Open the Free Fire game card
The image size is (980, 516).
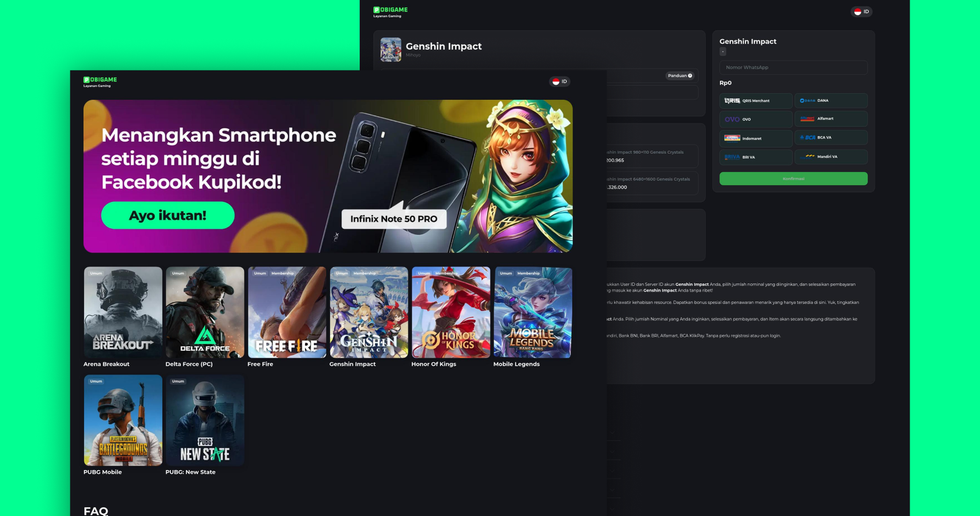click(287, 313)
